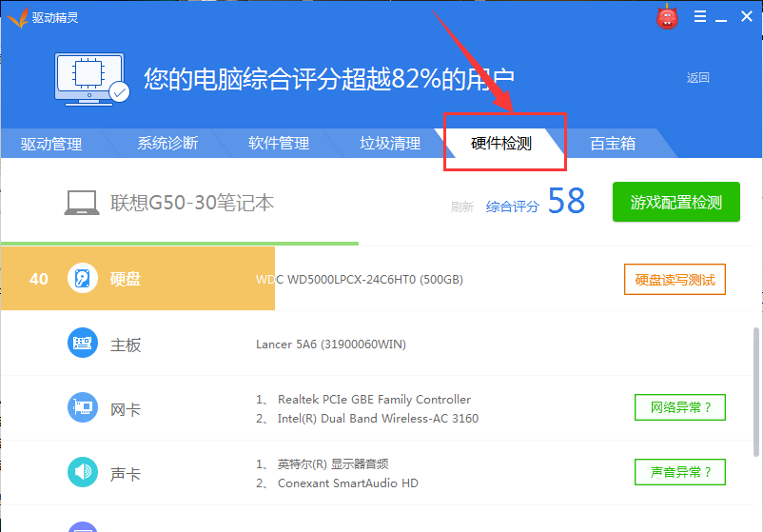Click the 声音异常？ button
The height and width of the screenshot is (532, 763).
(680, 472)
